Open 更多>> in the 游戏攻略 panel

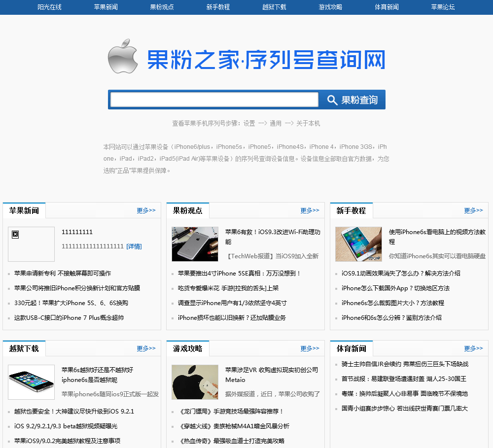coord(310,348)
